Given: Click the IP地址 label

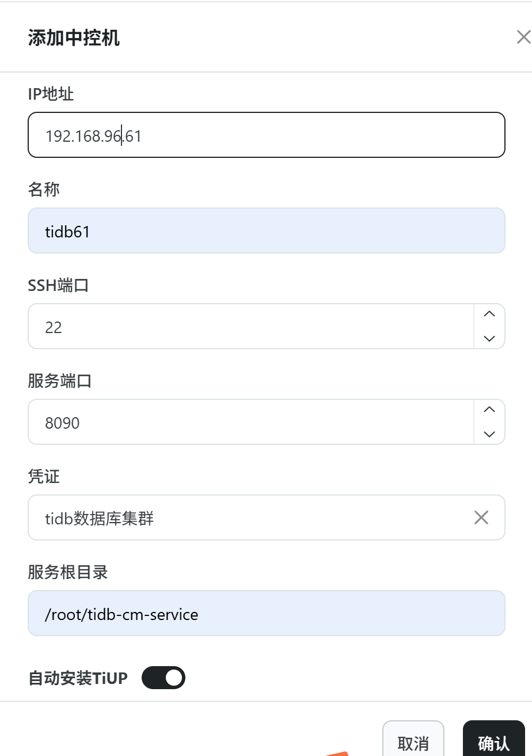Looking at the screenshot, I should pyautogui.click(x=51, y=94).
